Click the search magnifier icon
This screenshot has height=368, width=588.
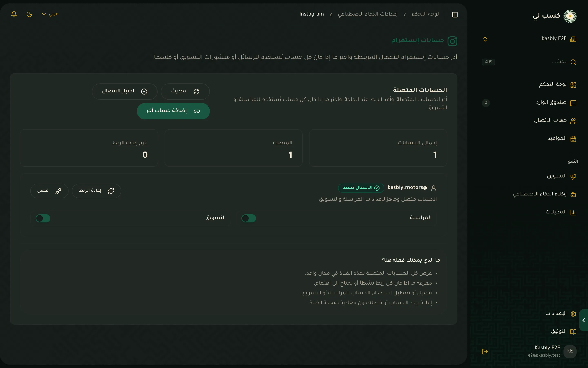pyautogui.click(x=573, y=62)
